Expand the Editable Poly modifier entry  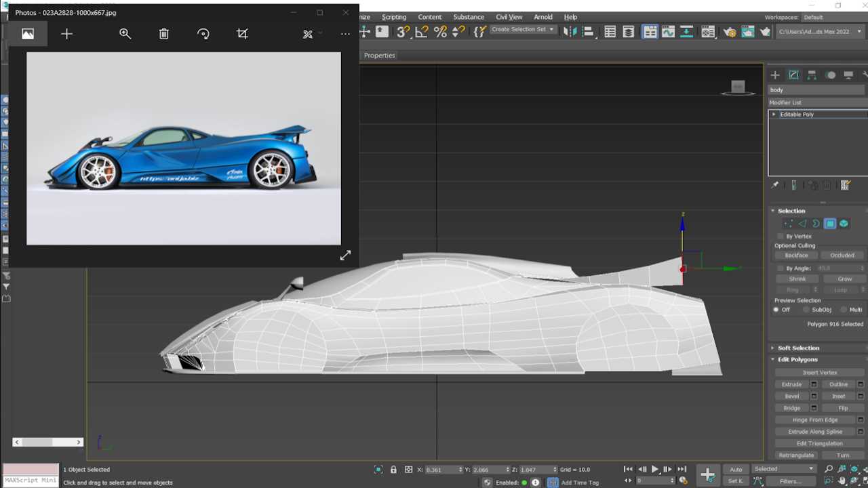(x=774, y=115)
